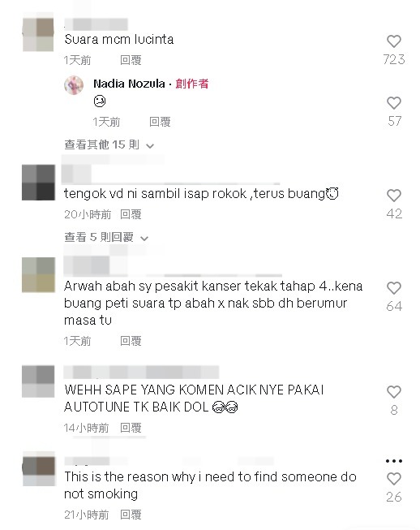Viewport: 420px width, 530px height.
Task: Open avatar of the 'Suara mcm lucinta' commenter
Action: coord(38,34)
